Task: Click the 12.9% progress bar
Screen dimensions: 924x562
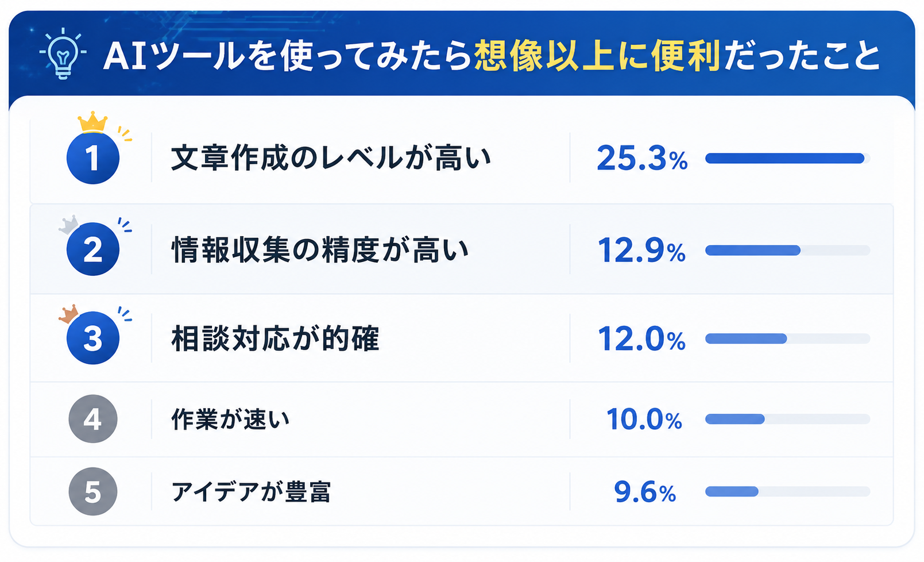Action: pyautogui.click(x=787, y=250)
